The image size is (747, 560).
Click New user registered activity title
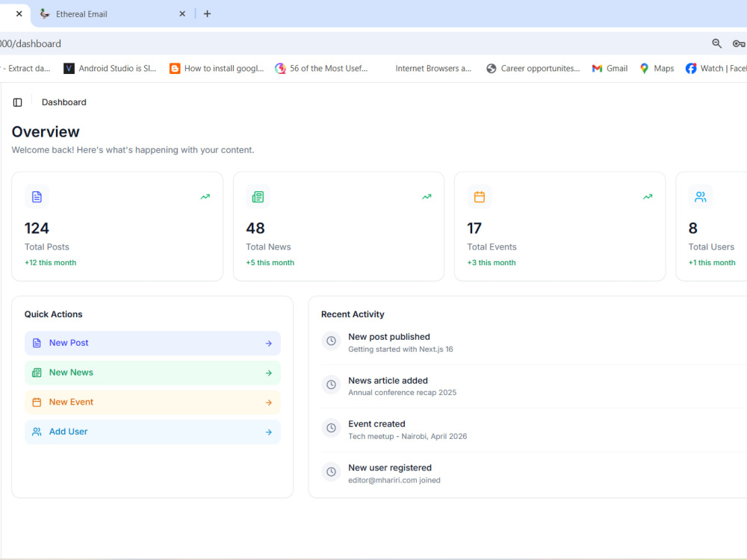390,467
